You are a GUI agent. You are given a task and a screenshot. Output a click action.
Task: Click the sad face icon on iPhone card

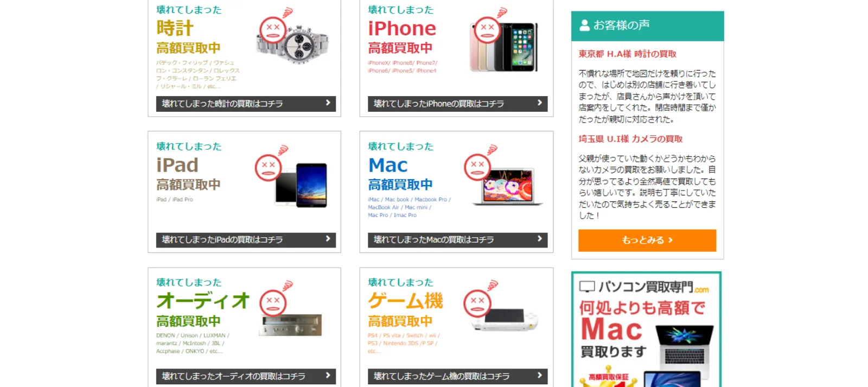point(487,29)
